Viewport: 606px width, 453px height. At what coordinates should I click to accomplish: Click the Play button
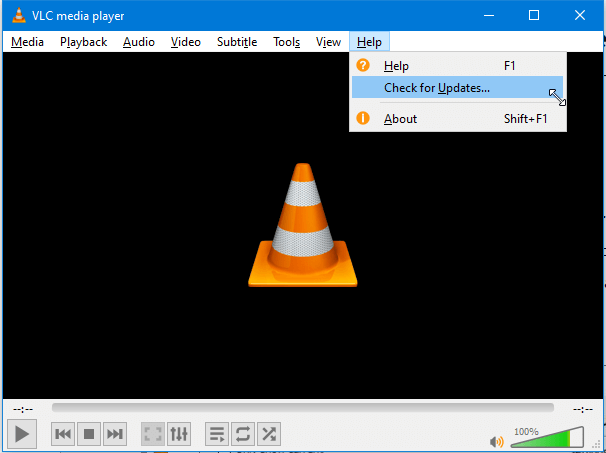coord(22,434)
